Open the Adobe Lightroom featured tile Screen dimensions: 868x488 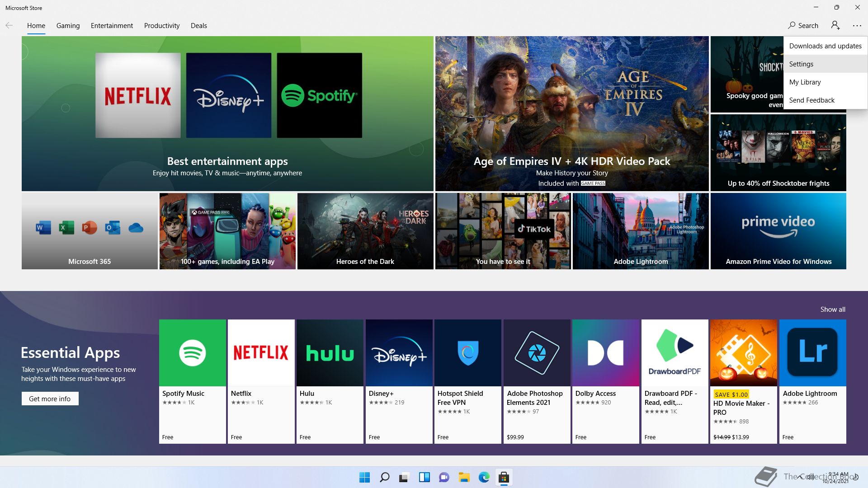point(641,231)
